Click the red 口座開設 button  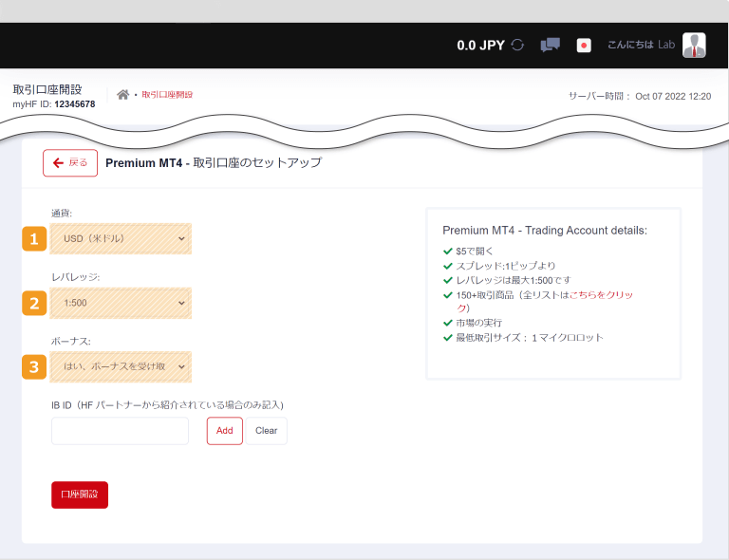click(80, 495)
